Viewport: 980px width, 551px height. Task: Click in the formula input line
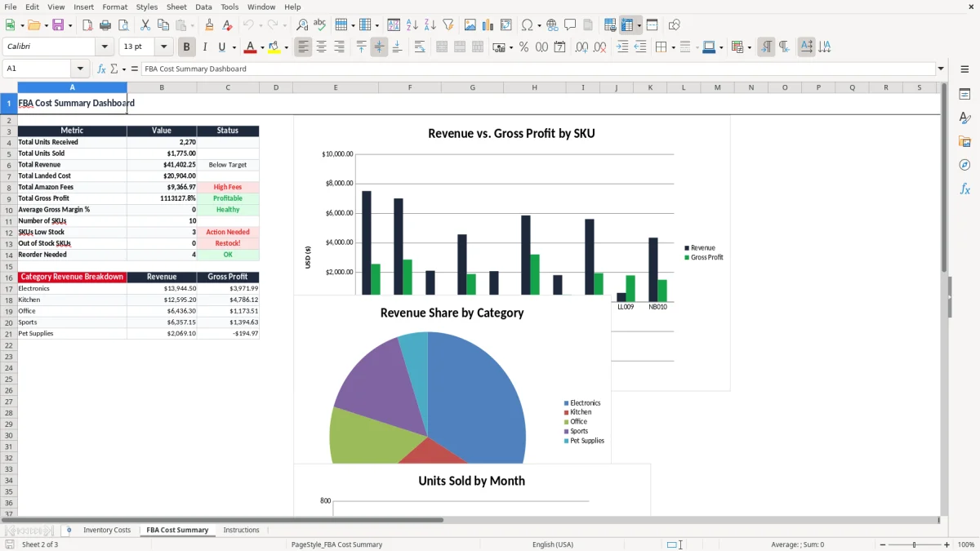(537, 69)
